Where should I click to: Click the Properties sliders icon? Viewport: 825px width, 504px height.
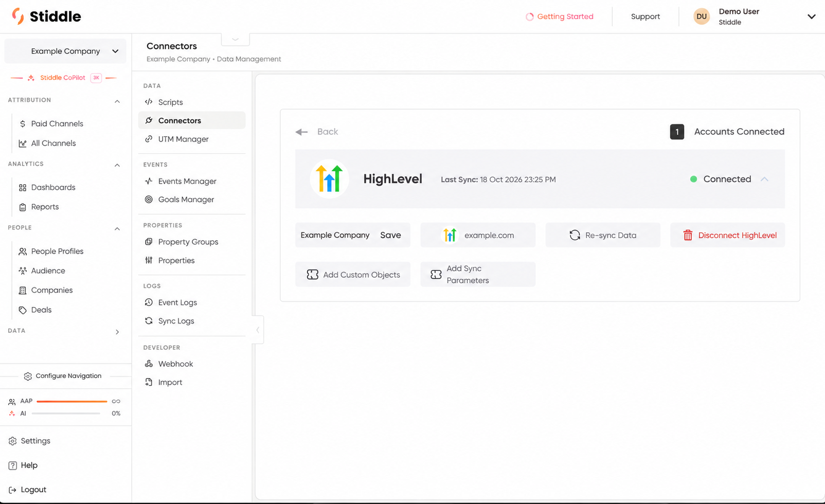149,260
